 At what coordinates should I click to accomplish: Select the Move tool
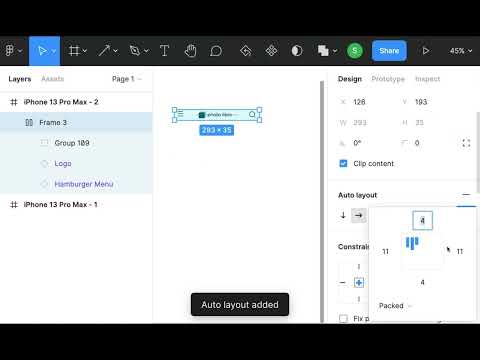[x=42, y=51]
